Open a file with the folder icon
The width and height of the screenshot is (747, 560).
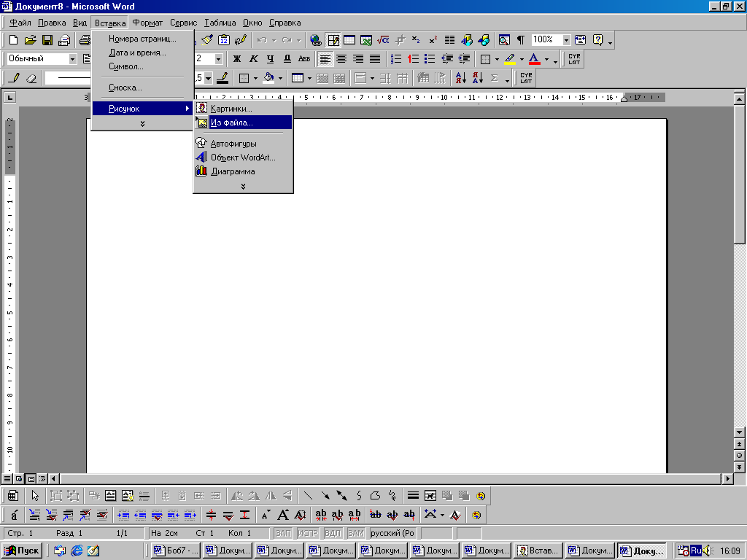coord(30,40)
